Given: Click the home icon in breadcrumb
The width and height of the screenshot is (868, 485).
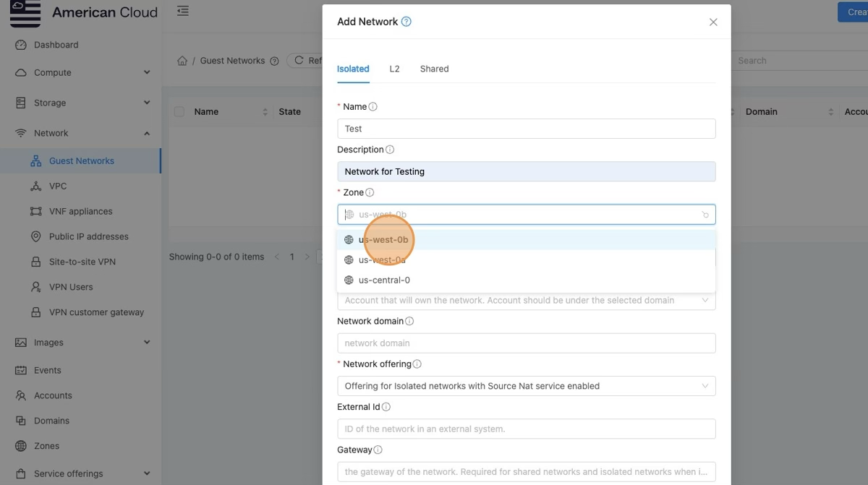Looking at the screenshot, I should click(182, 61).
